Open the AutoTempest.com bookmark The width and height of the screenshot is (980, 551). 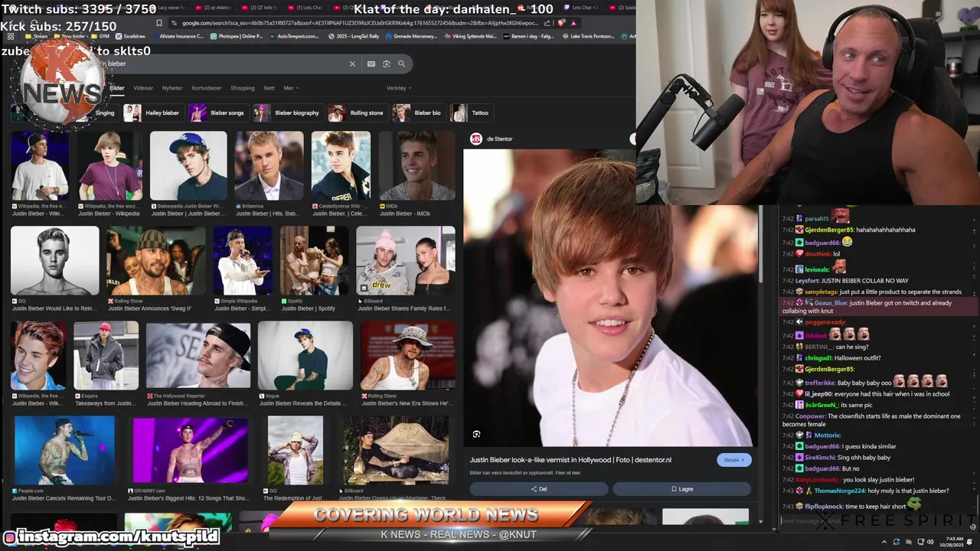(x=293, y=36)
